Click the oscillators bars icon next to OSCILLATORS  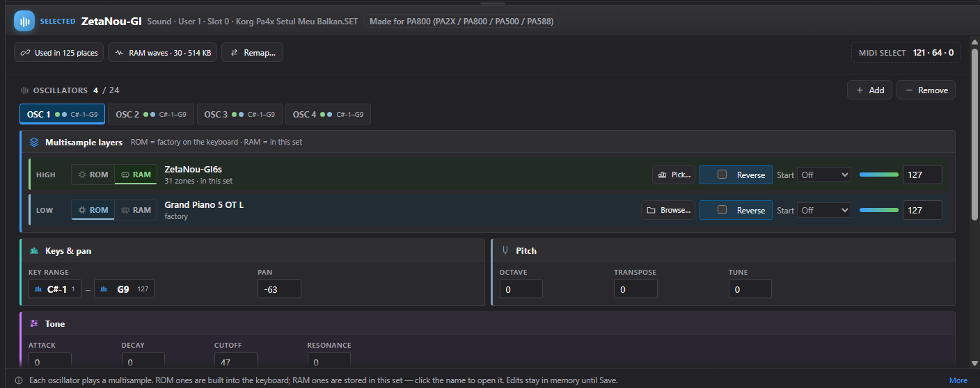tap(25, 90)
